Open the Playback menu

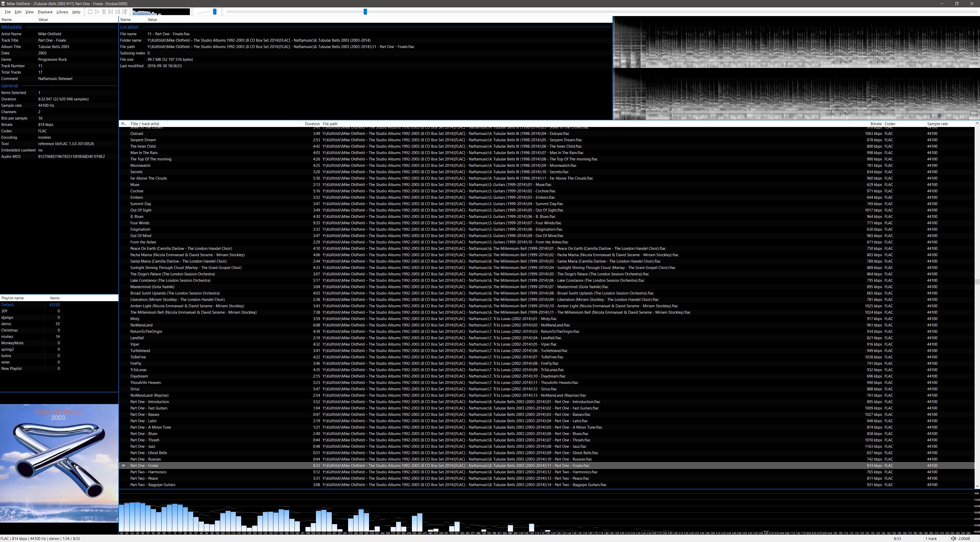(45, 12)
